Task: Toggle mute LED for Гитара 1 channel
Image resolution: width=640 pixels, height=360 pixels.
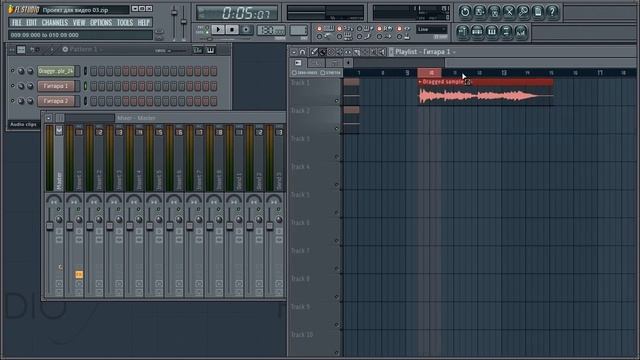Action: pos(12,86)
